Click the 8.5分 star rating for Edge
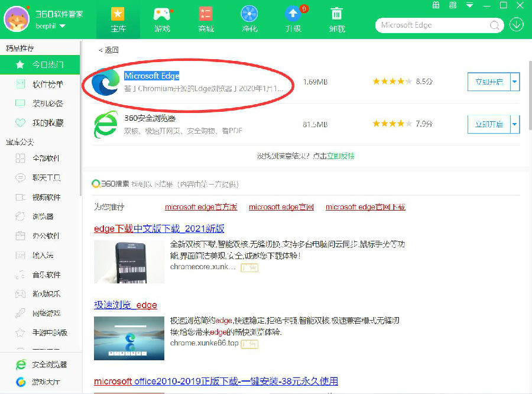This screenshot has width=532, height=394. click(403, 82)
